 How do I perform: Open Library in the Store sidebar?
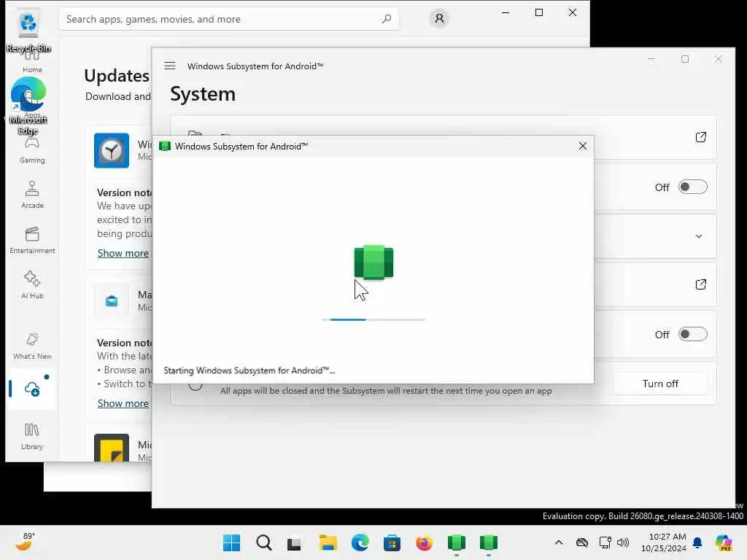32,436
